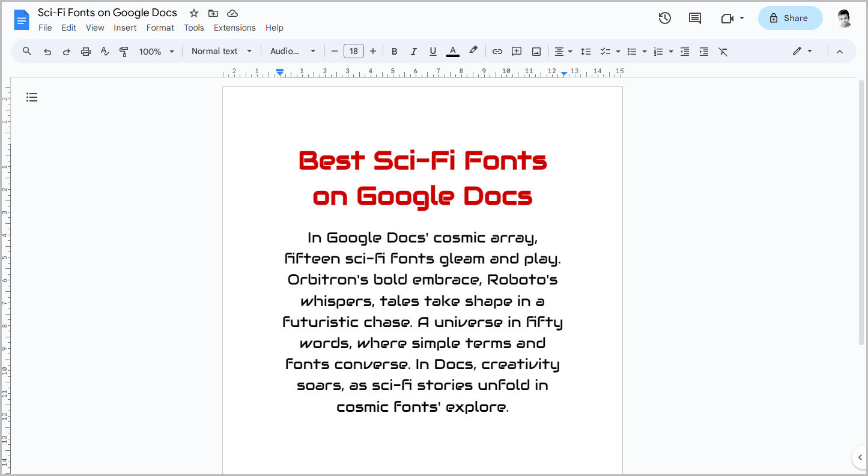
Task: Open version history
Action: point(665,18)
